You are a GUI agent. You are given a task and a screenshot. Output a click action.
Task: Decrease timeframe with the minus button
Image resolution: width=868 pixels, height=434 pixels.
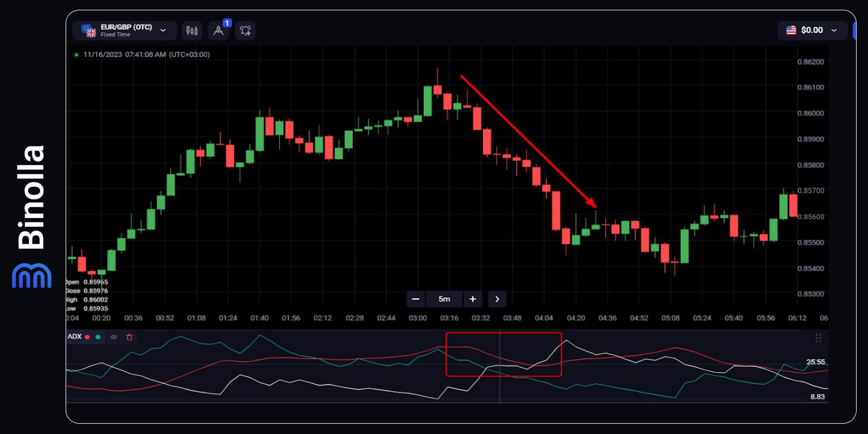(416, 299)
